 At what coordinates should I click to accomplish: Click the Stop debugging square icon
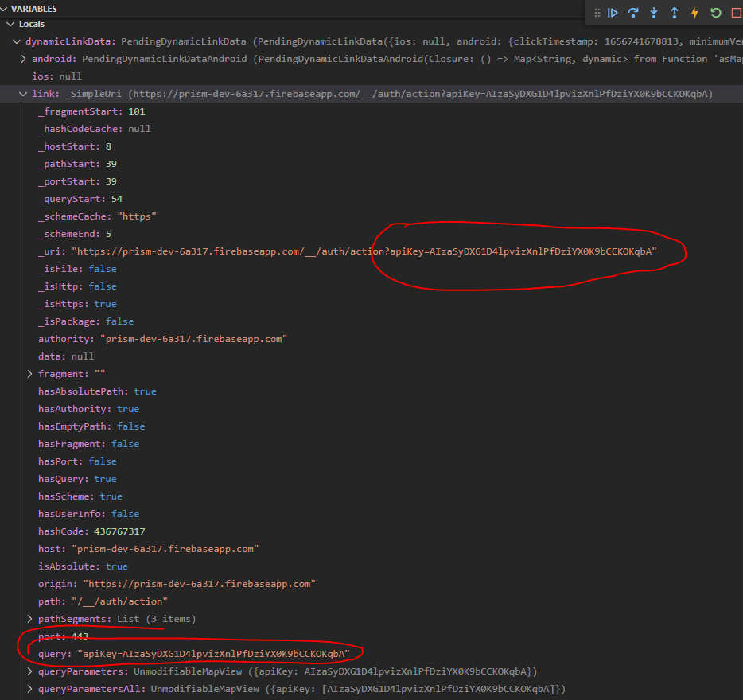(737, 13)
